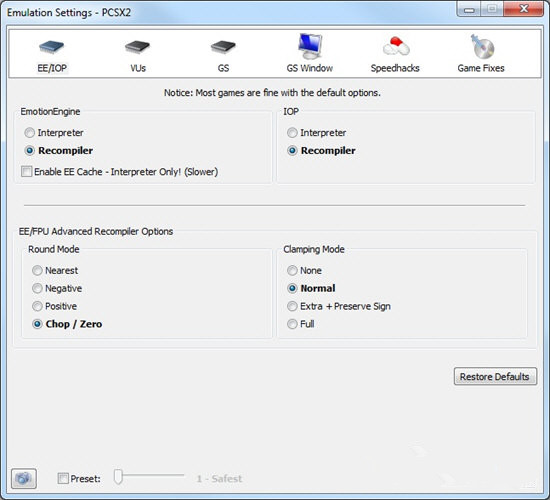Open the VUs chip icon

(x=138, y=47)
